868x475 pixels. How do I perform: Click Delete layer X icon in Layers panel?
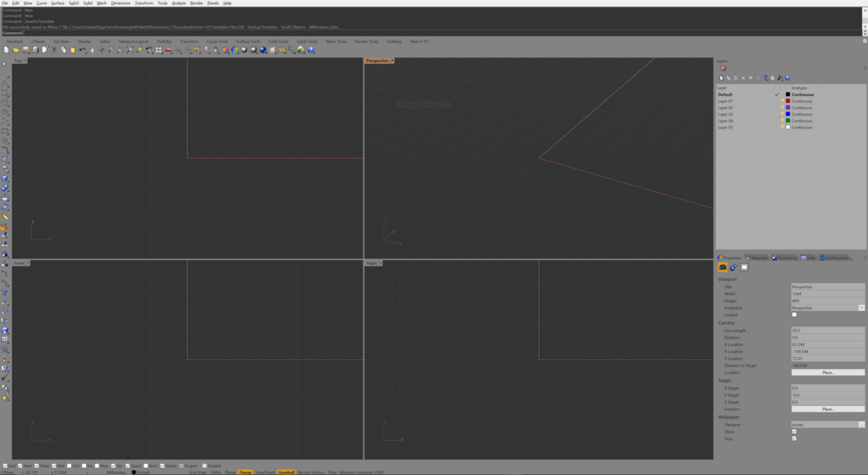736,78
